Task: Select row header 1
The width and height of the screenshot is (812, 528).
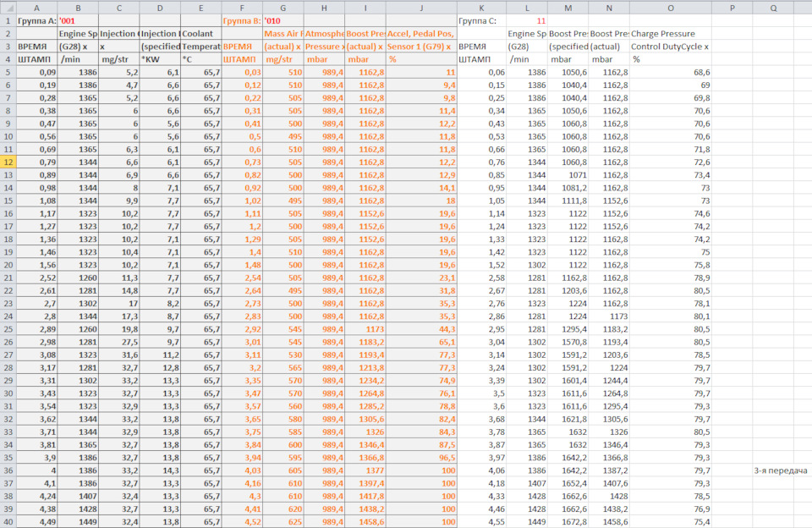Action: tap(7, 19)
